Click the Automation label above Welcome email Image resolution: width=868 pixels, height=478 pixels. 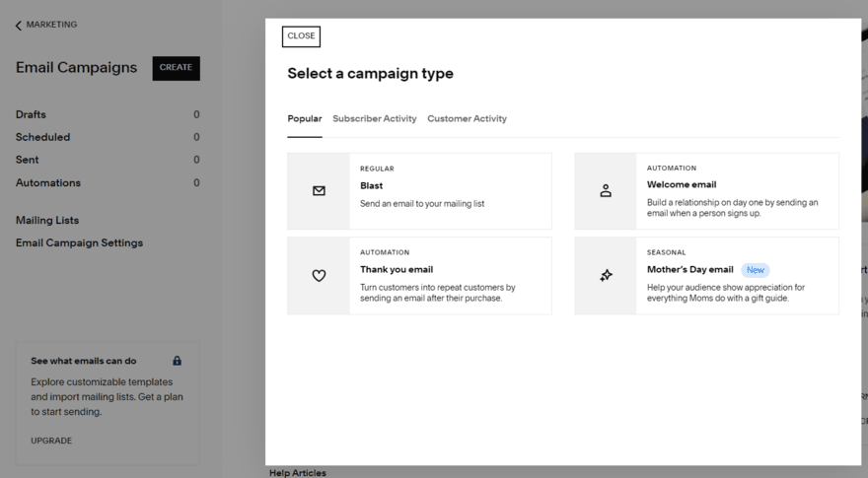click(672, 169)
